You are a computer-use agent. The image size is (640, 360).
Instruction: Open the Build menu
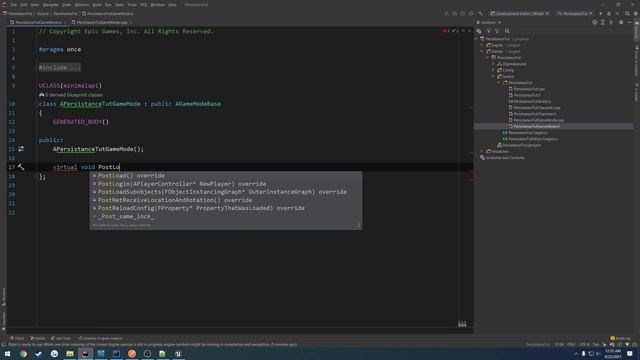point(97,5)
